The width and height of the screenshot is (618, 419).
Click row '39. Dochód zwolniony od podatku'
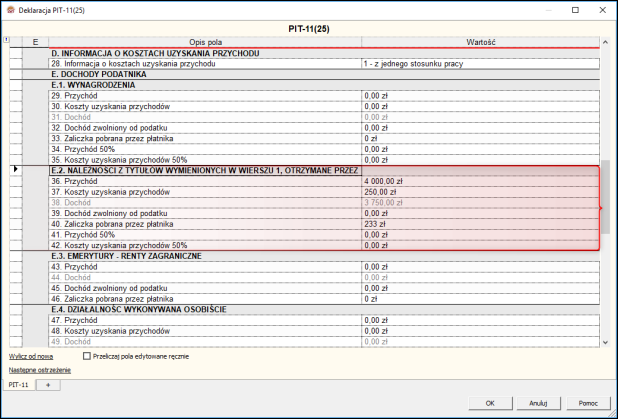click(x=205, y=213)
